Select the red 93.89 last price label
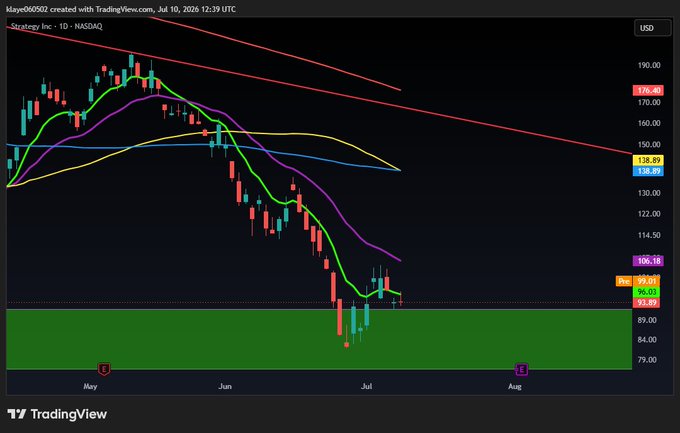 (646, 302)
